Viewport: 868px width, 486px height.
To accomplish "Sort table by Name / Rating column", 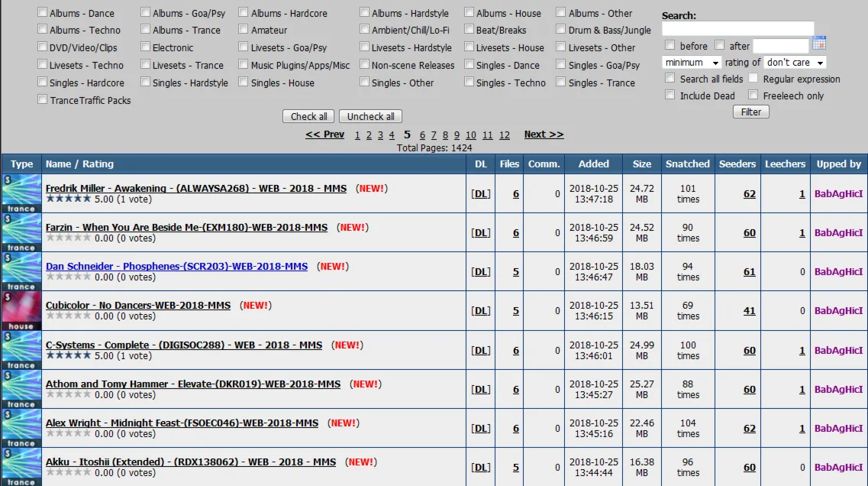I will pos(79,164).
